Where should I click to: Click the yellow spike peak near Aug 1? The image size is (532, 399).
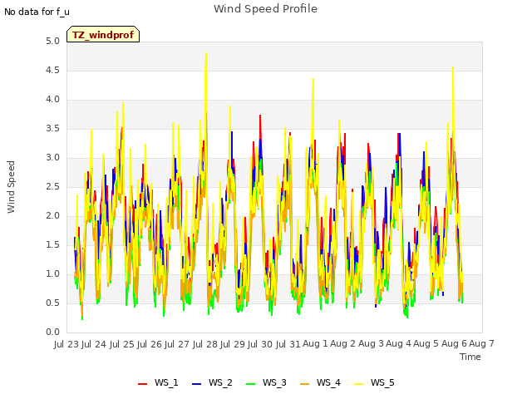313,80
